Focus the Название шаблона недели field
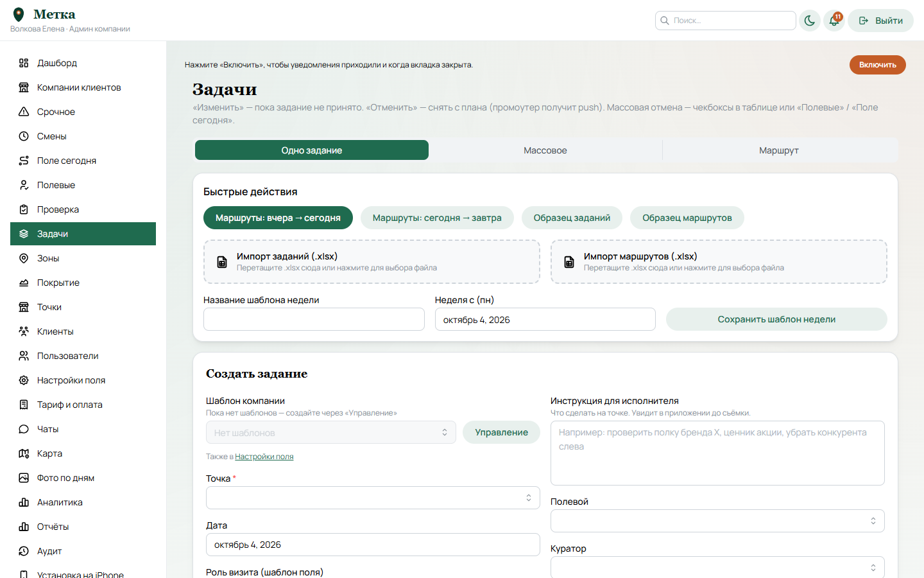This screenshot has width=924, height=578. [x=314, y=319]
